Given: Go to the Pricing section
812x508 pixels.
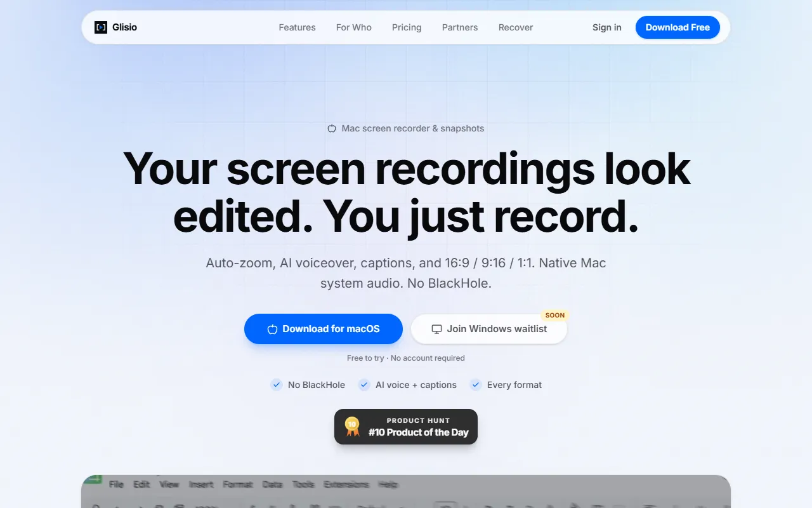Looking at the screenshot, I should click(x=407, y=27).
